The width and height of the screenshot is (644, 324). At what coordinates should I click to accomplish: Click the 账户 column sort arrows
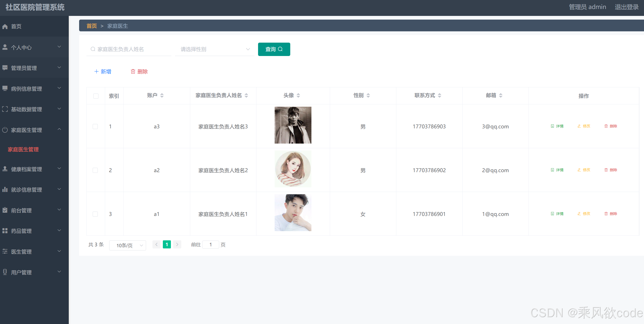[162, 95]
